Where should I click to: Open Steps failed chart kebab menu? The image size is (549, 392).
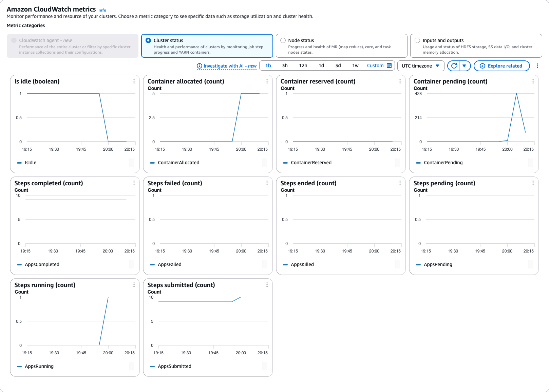267,183
